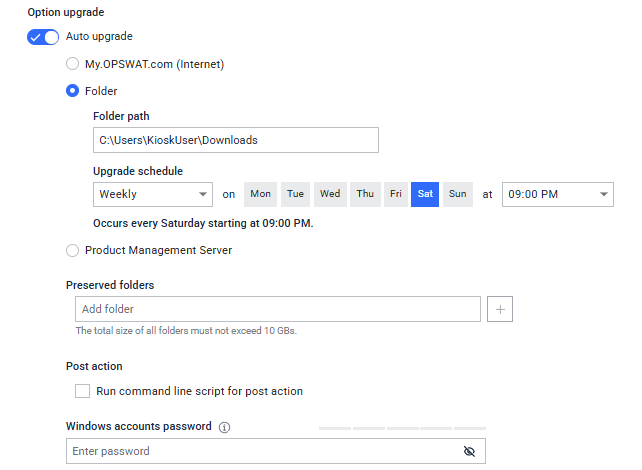Deselect the highlighted Sat day button

point(425,194)
